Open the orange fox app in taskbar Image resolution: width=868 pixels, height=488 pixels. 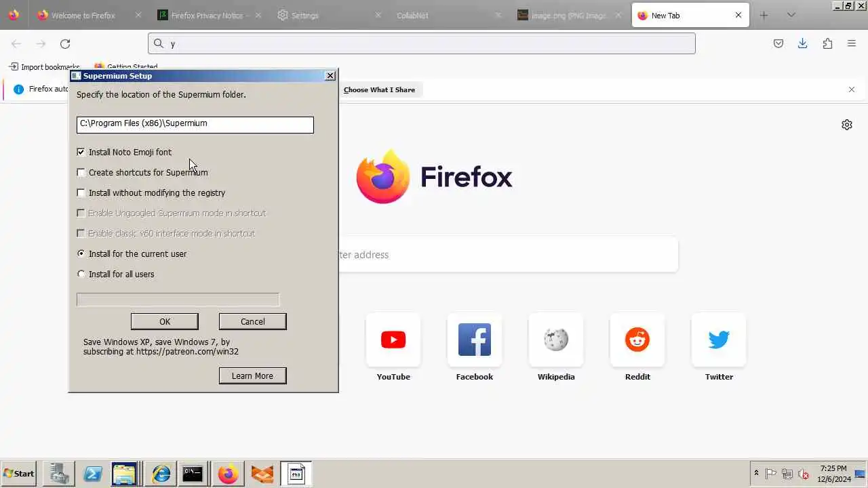coord(262,474)
